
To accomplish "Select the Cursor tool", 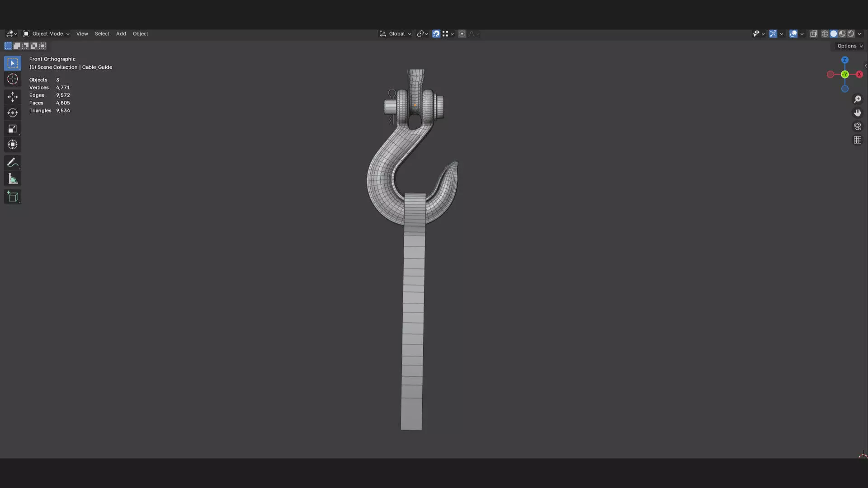I will click(13, 79).
